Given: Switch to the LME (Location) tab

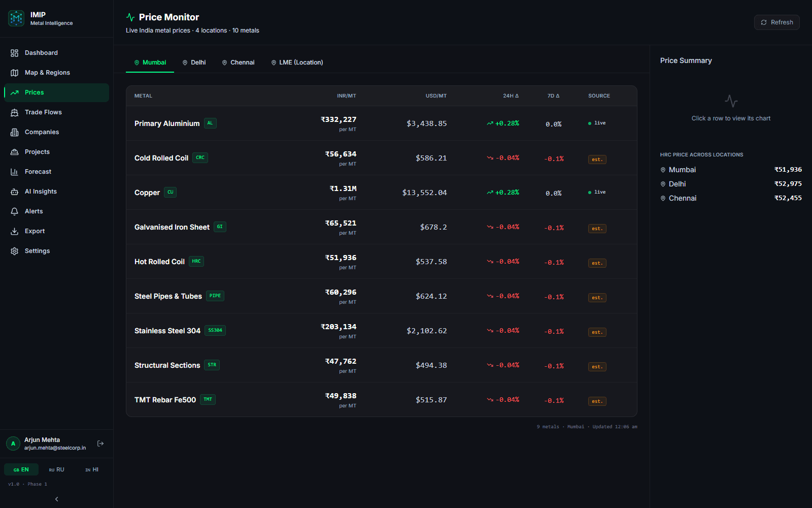Looking at the screenshot, I should tap(297, 62).
